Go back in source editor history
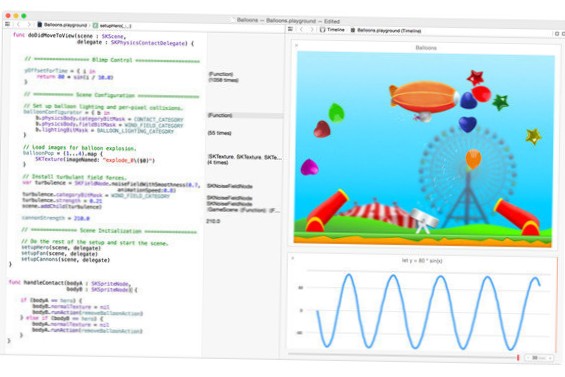 pyautogui.click(x=18, y=25)
